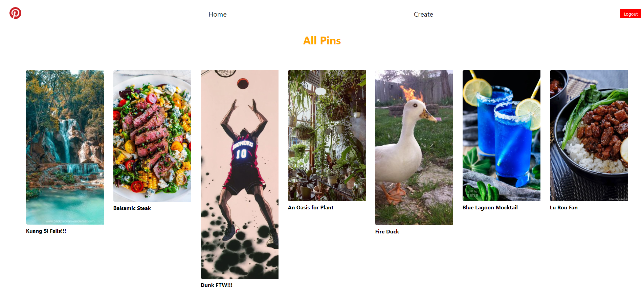Click the Kuang Si Falls!!! title text
This screenshot has width=644, height=291.
tap(46, 231)
